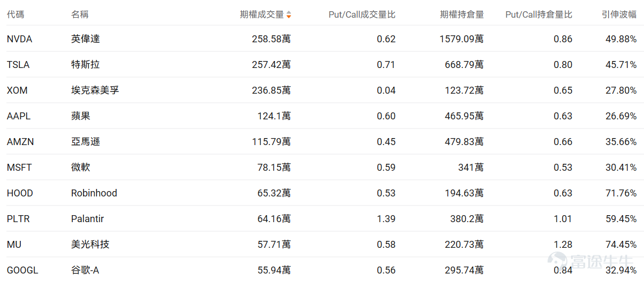The image size is (644, 281).
Task: Click the PLTR Put/Call ratio 1.39
Action: tap(386, 219)
